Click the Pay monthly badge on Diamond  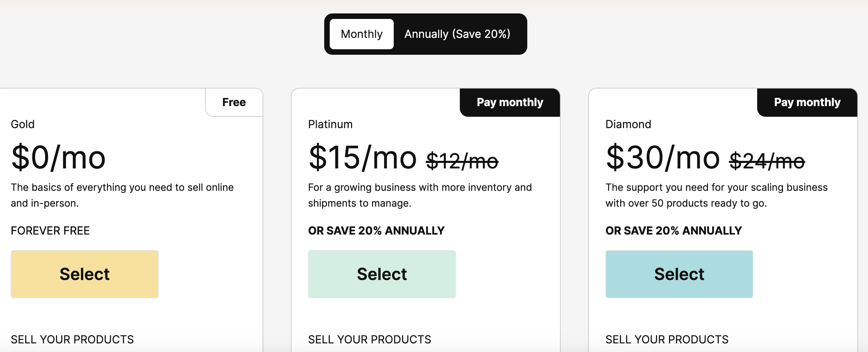click(807, 102)
